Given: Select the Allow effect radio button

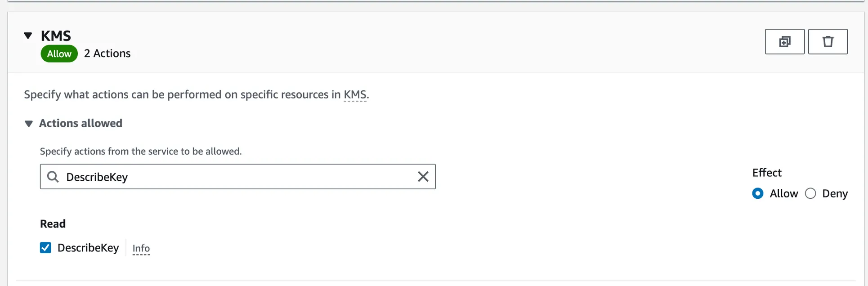Looking at the screenshot, I should tap(757, 193).
